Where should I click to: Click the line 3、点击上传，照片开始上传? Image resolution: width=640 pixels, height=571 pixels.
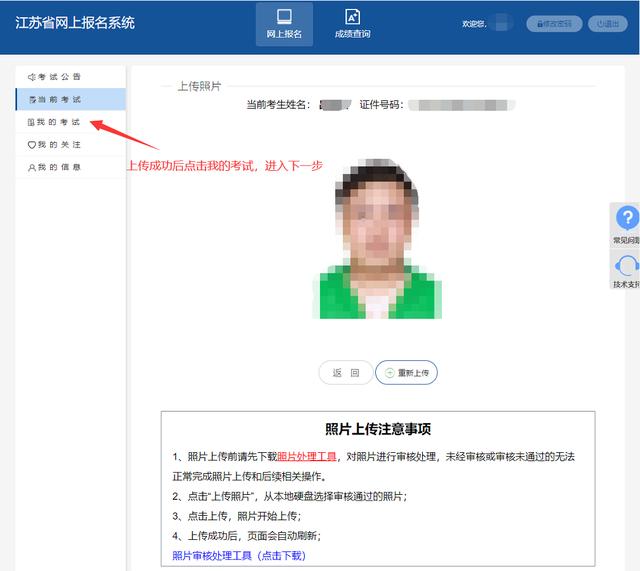point(237,516)
